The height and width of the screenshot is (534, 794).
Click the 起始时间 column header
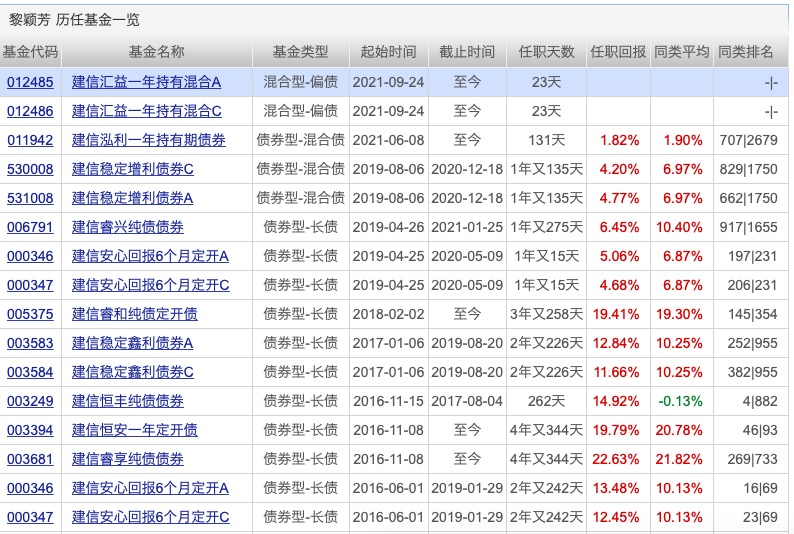(x=388, y=52)
